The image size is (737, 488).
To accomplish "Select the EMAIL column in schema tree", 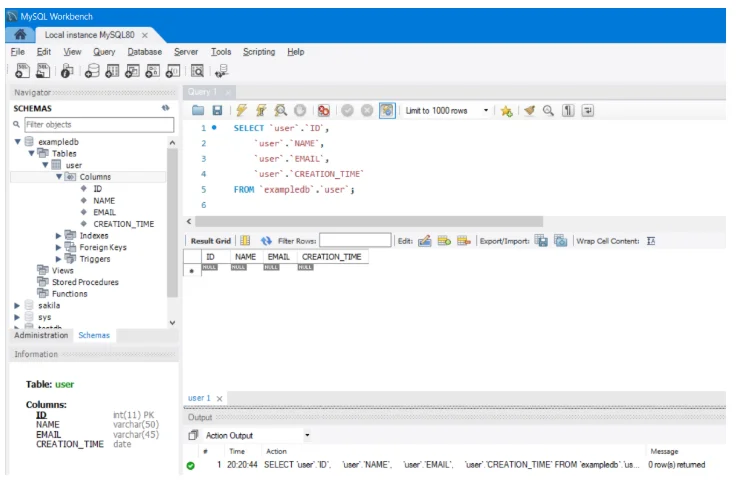I will (x=104, y=212).
